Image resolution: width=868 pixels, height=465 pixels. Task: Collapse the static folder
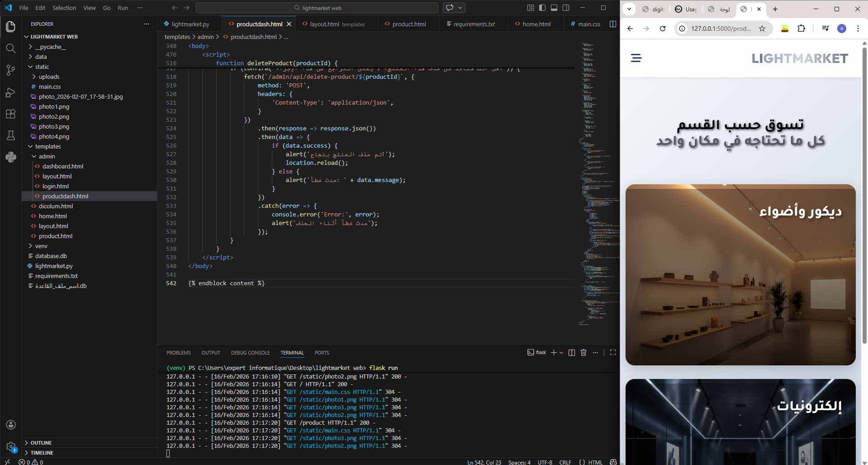pos(42,67)
